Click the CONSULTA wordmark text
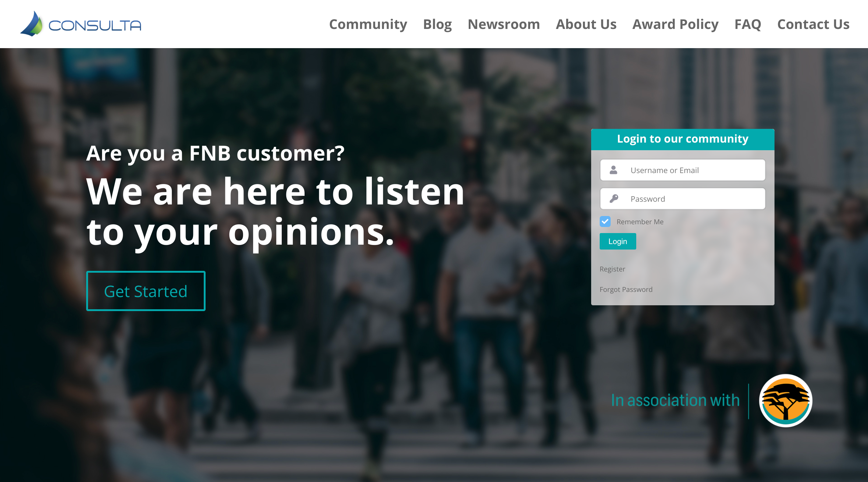The image size is (868, 482). pos(95,25)
